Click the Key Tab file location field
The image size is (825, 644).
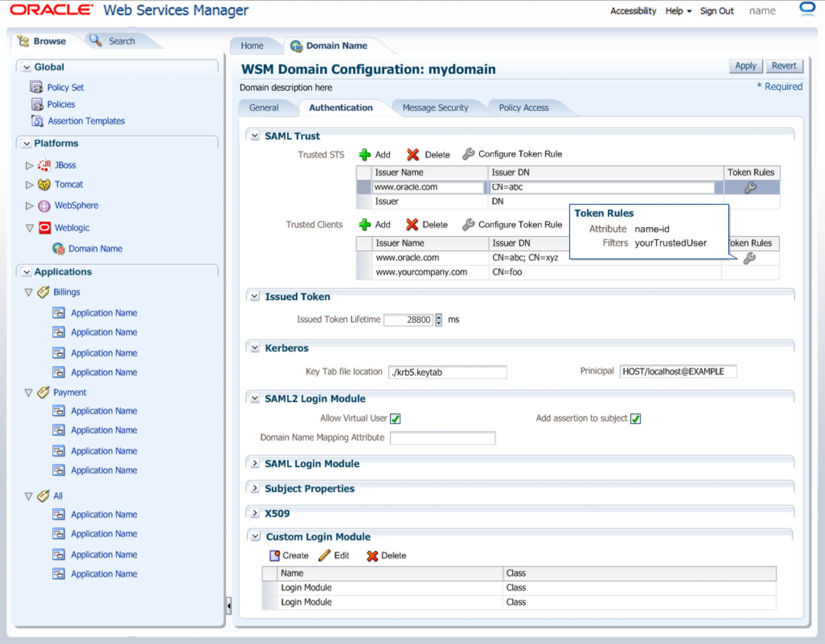pyautogui.click(x=448, y=372)
